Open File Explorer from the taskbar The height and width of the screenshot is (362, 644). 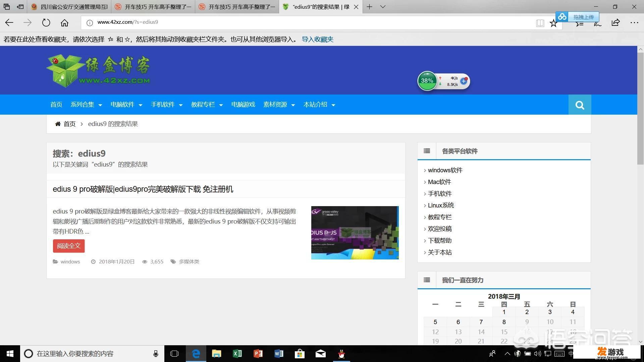216,354
